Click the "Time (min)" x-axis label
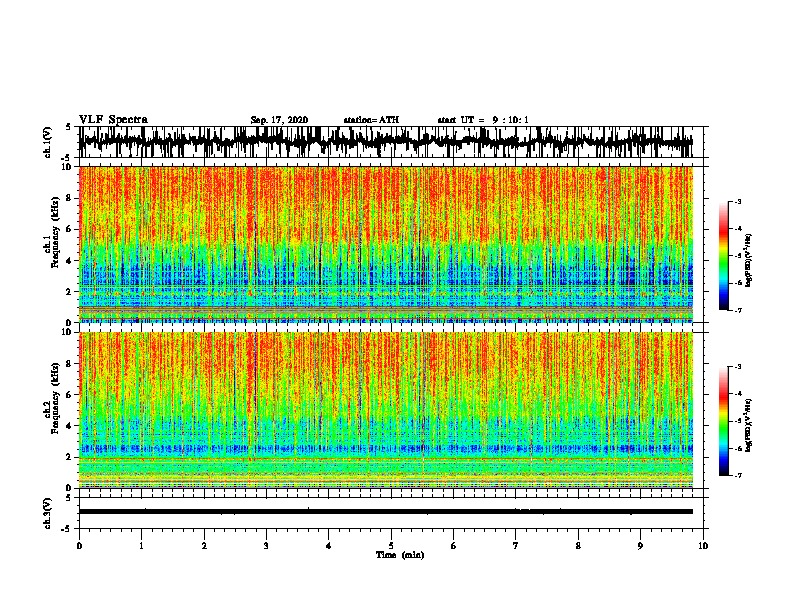Screen dimensions: 792x612 (400, 555)
